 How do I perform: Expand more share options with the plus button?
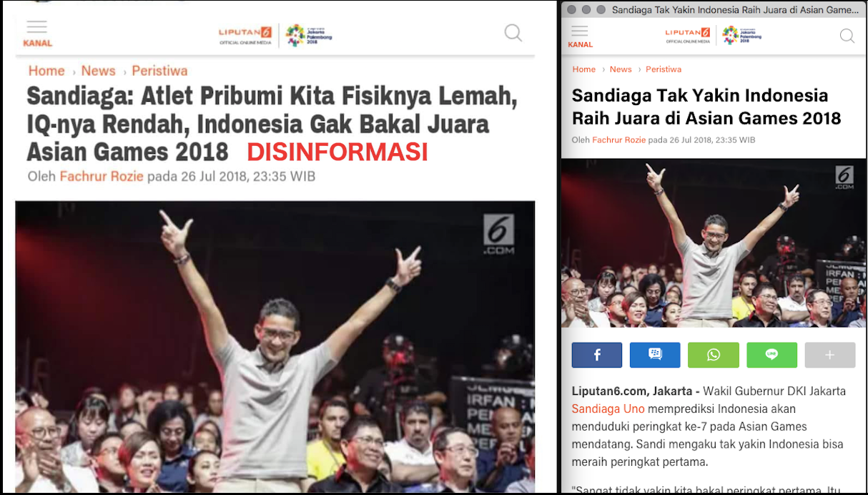pos(829,355)
